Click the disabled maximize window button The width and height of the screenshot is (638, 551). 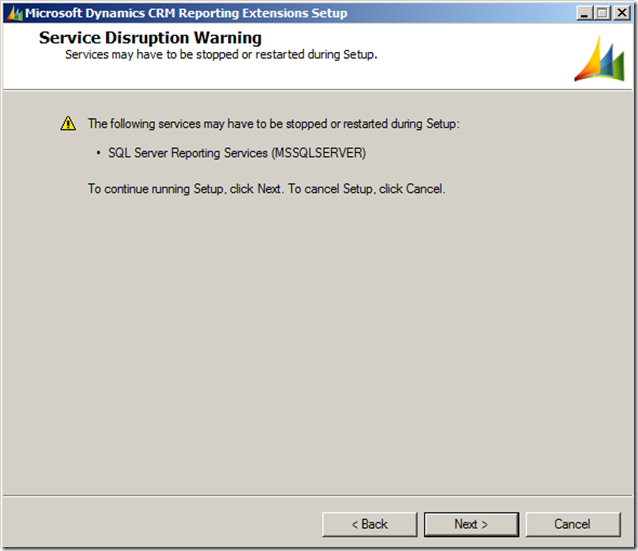tap(603, 13)
